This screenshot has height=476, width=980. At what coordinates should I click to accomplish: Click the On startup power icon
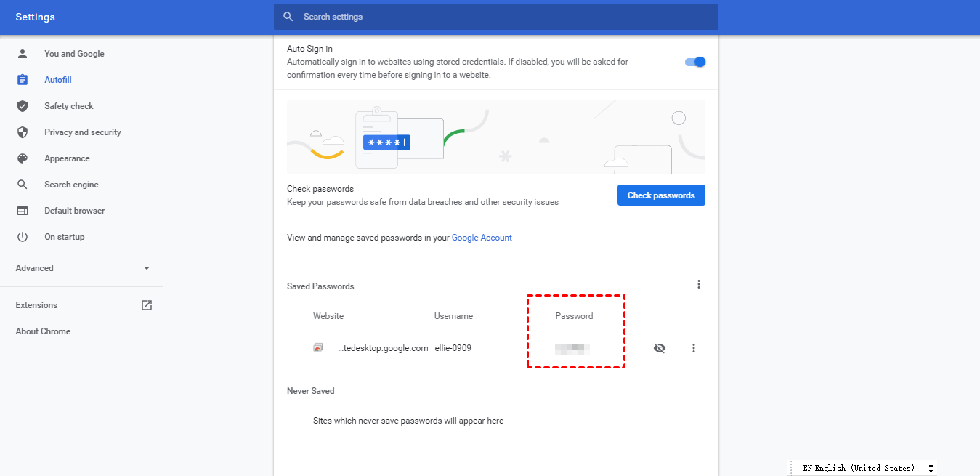23,237
